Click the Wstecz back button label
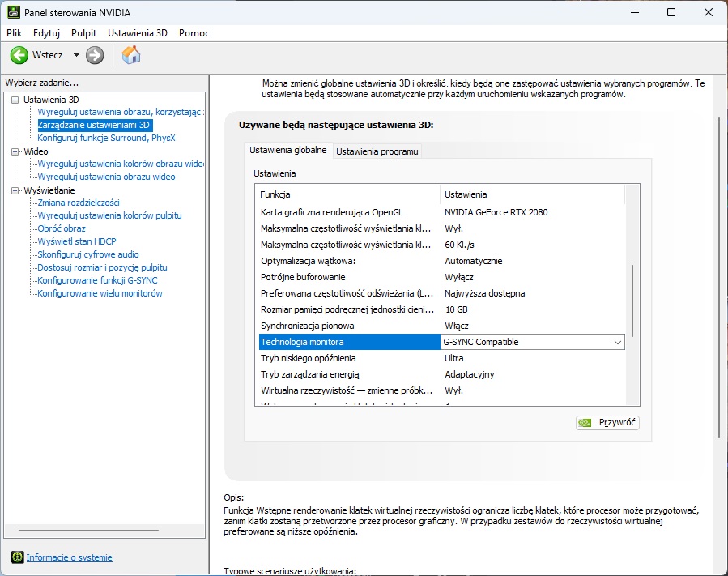The height and width of the screenshot is (576, 728). (x=47, y=55)
